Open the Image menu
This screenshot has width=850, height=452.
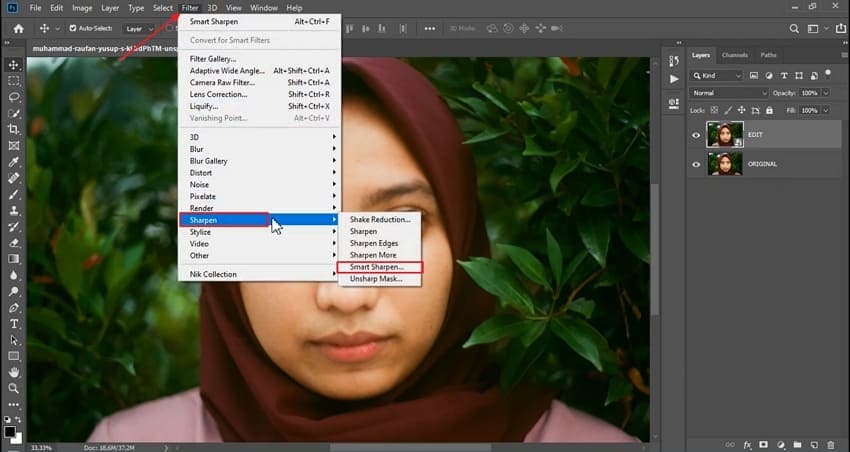click(82, 8)
